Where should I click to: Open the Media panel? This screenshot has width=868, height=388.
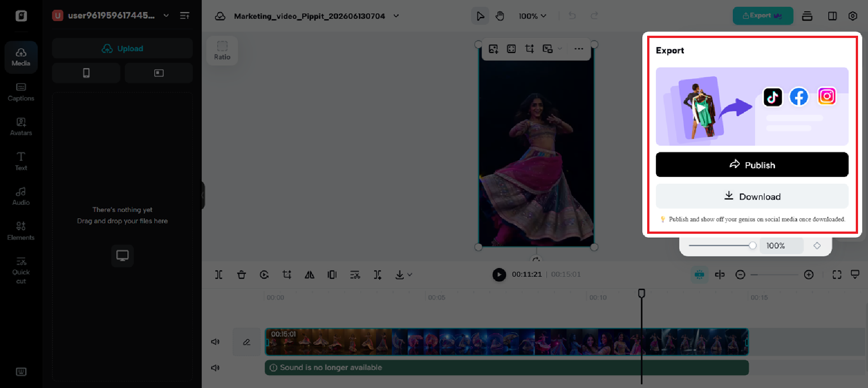pyautogui.click(x=21, y=57)
